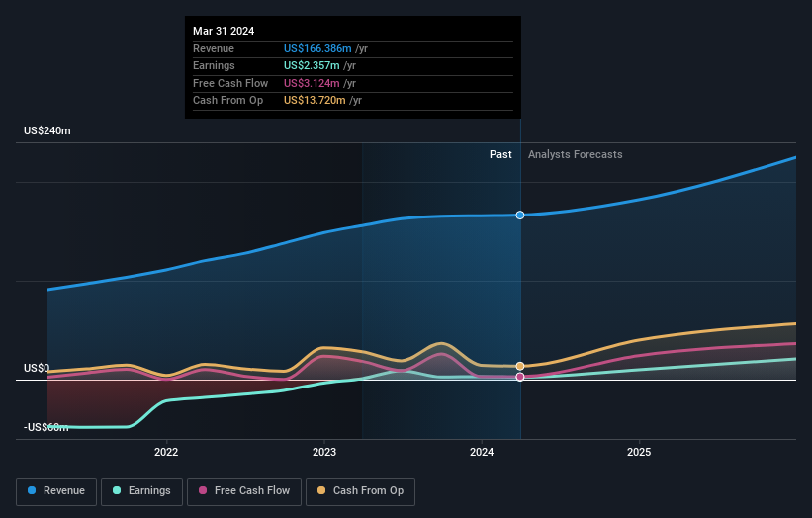Click the 2023 x-axis label
This screenshot has width=812, height=518.
pos(324,453)
